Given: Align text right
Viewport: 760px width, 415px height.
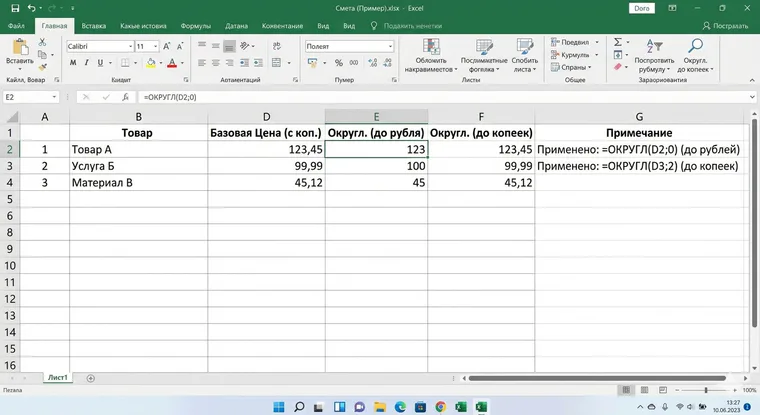Looking at the screenshot, I should click(229, 63).
